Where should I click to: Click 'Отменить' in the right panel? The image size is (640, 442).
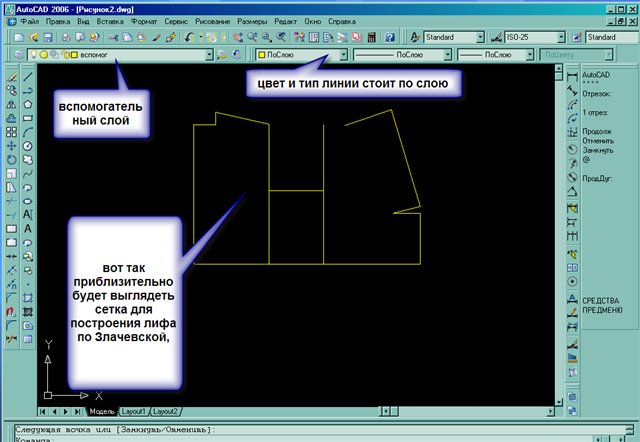(x=597, y=139)
